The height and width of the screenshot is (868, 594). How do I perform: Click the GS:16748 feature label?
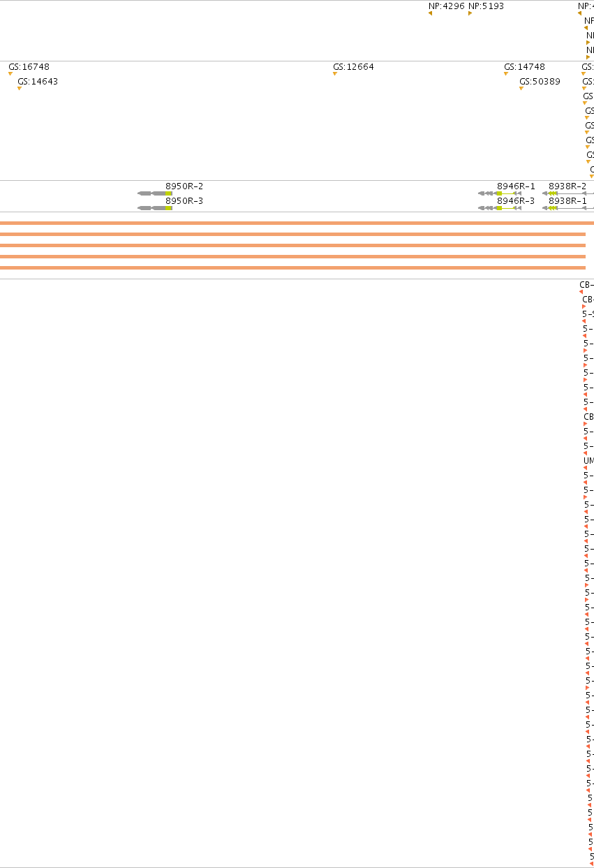click(29, 67)
